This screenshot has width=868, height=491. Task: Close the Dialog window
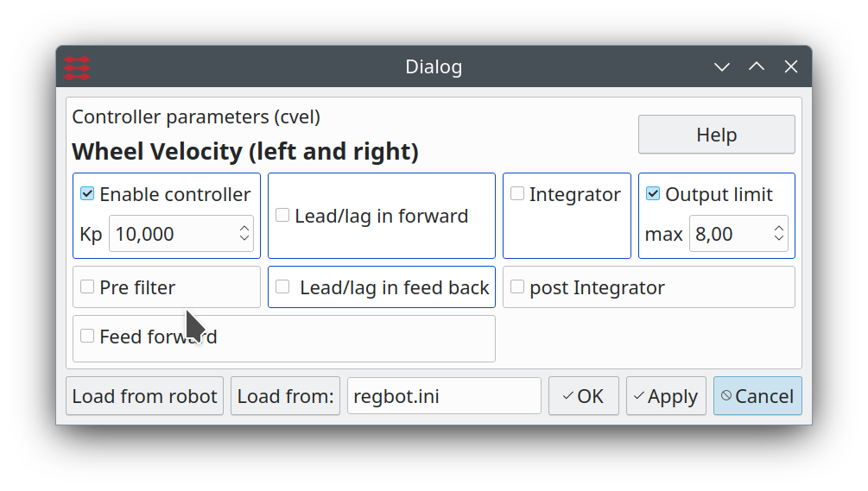pos(790,67)
